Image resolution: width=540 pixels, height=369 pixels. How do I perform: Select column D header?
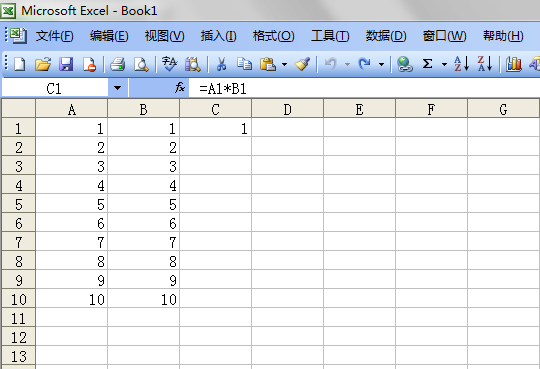[288, 109]
